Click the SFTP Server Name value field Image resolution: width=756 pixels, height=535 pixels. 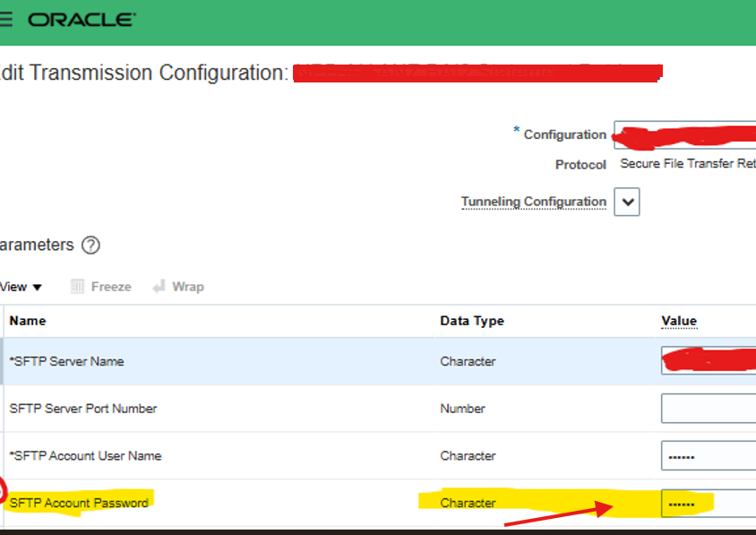(x=708, y=360)
